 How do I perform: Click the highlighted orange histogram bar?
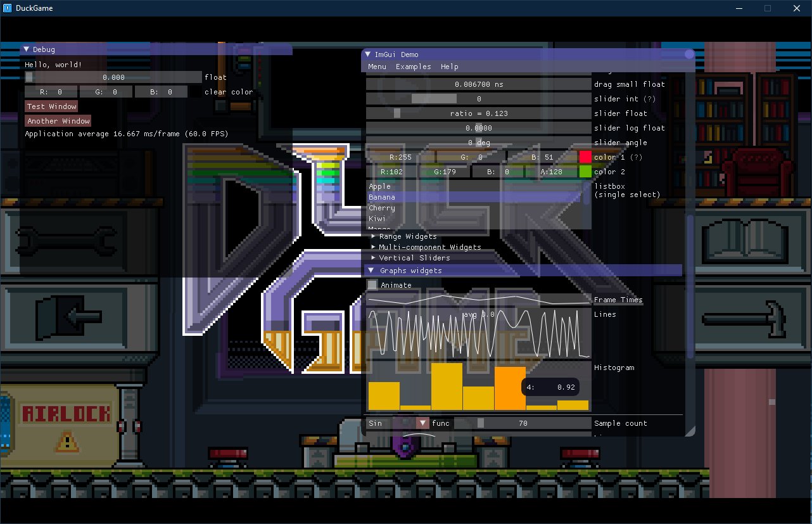pos(510,388)
